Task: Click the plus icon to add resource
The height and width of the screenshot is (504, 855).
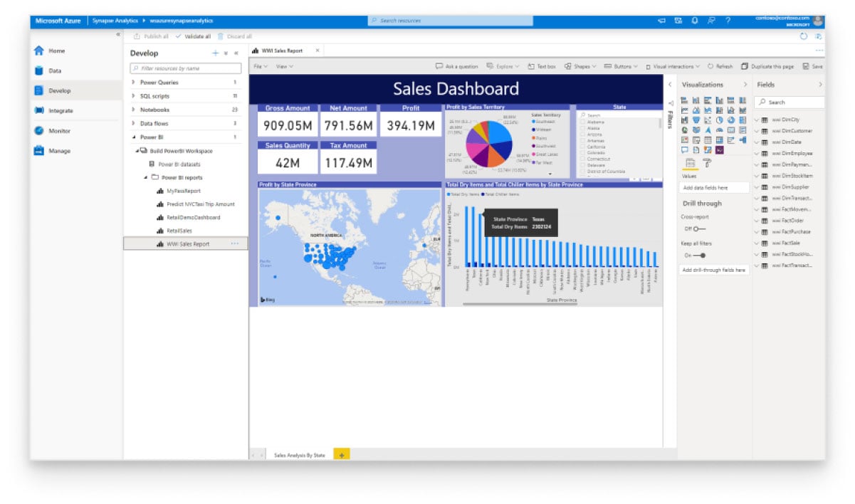Action: tap(215, 53)
